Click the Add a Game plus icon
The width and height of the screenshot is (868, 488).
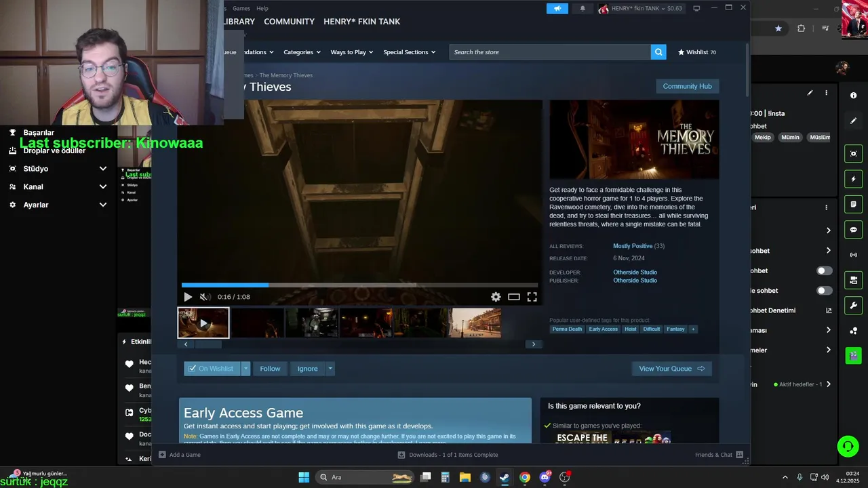(x=162, y=455)
